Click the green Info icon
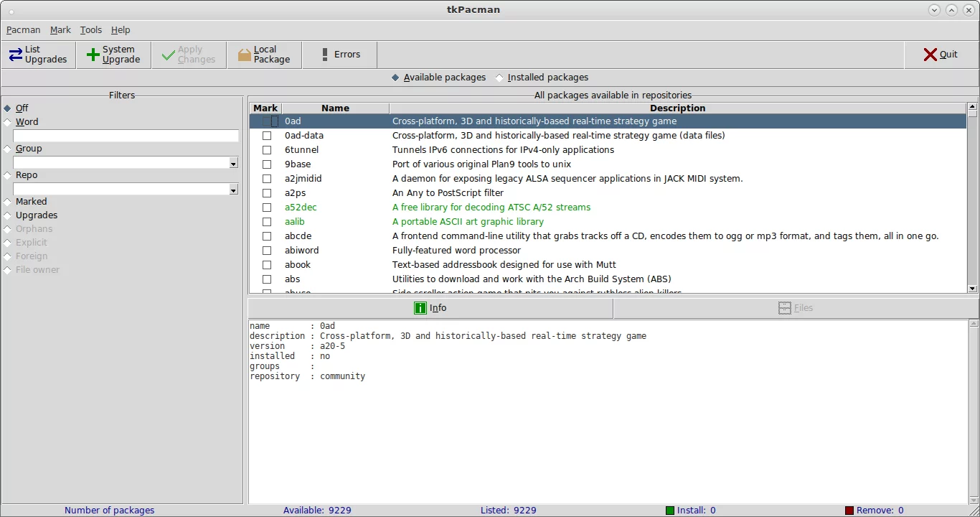Screen dimensions: 980x517 pos(420,308)
